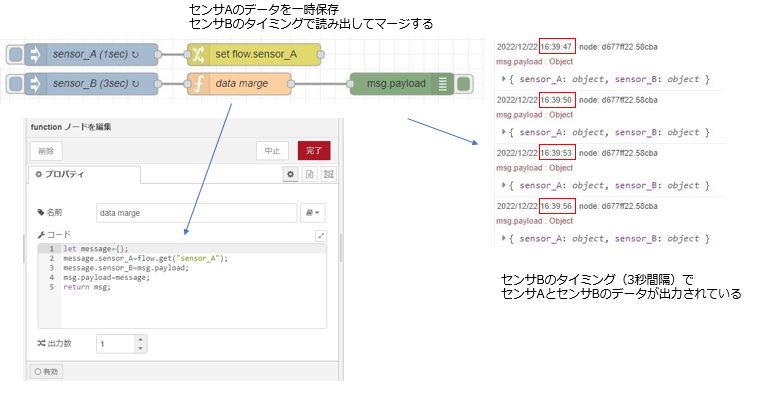The width and height of the screenshot is (763, 400).
Task: Toggle the msg.payload debug node output button
Action: 463,84
